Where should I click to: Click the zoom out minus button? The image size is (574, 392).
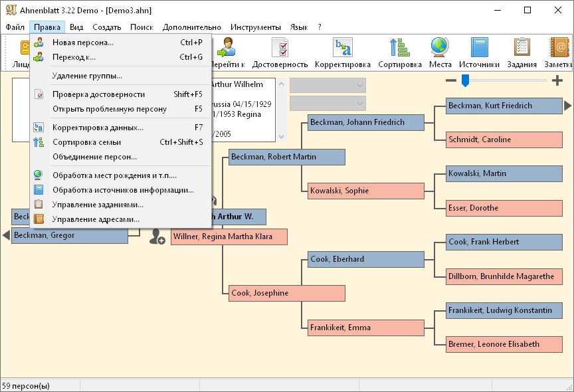(x=451, y=80)
